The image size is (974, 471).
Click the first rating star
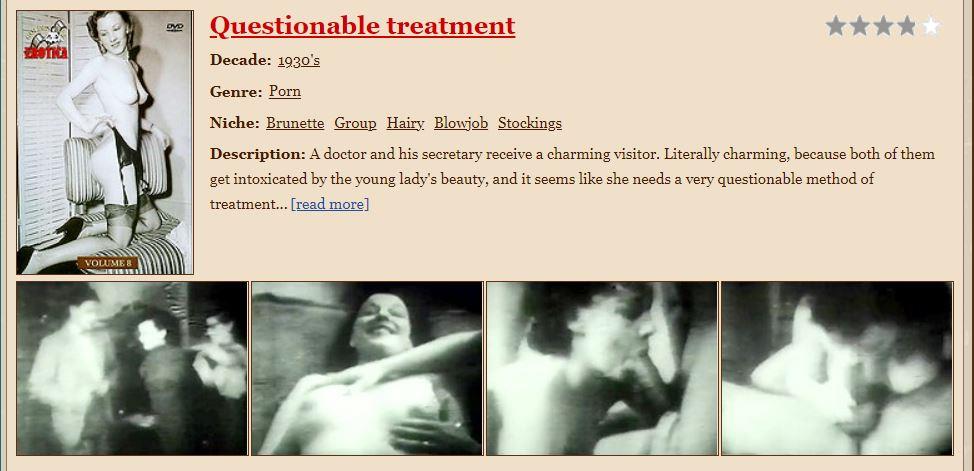point(836,26)
